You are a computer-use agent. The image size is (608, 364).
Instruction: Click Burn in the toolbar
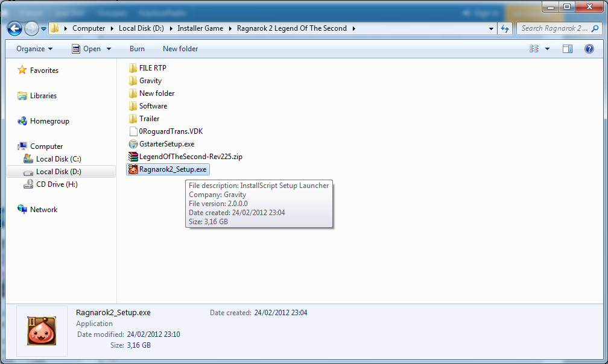(x=137, y=49)
